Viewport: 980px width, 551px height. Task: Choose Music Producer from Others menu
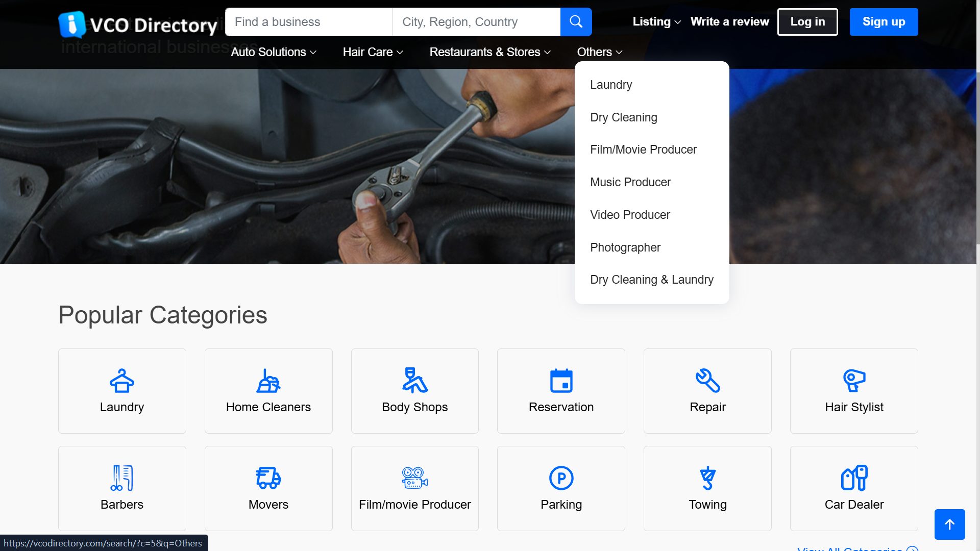click(x=630, y=182)
